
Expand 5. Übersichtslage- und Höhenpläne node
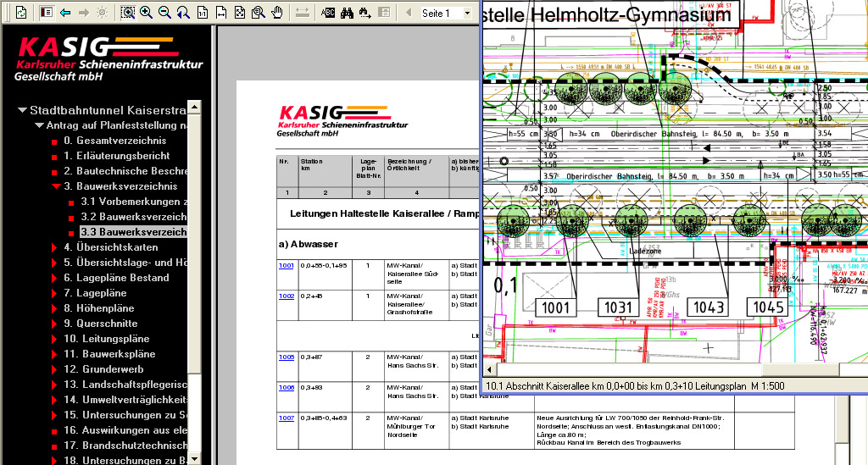(54, 263)
